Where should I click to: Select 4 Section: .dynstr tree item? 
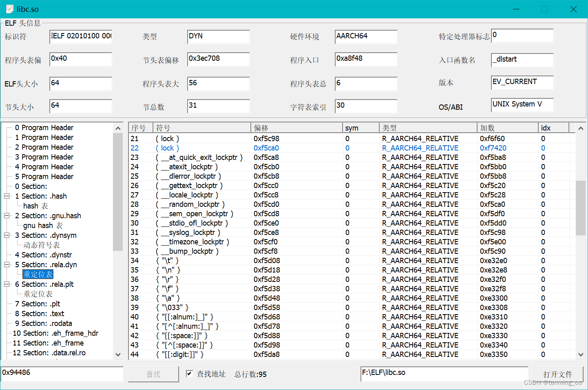click(43, 255)
